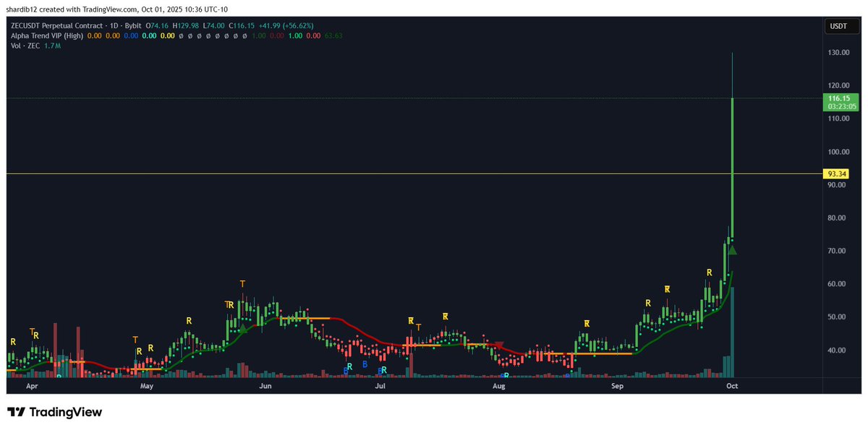
Task: Click the 130.00 price axis label
Action: click(839, 53)
